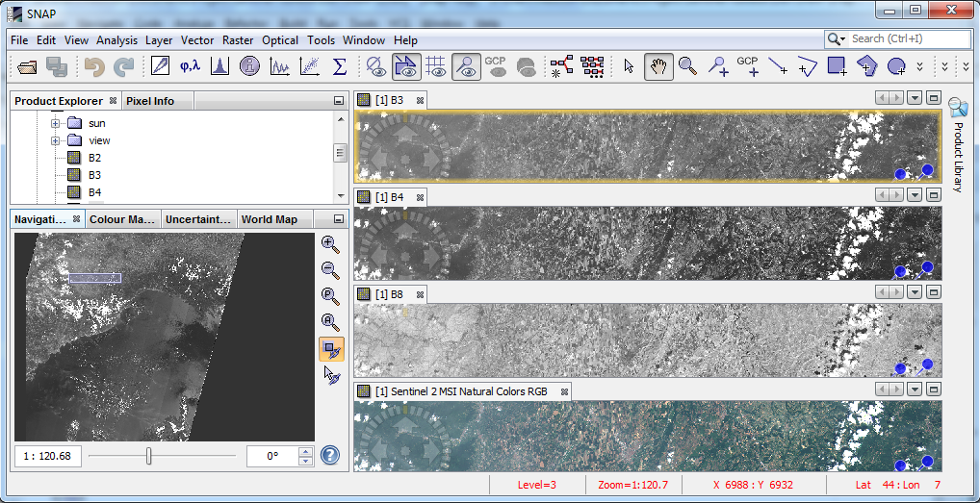Image resolution: width=980 pixels, height=503 pixels.
Task: Select the Panning hand tool
Action: click(x=658, y=66)
